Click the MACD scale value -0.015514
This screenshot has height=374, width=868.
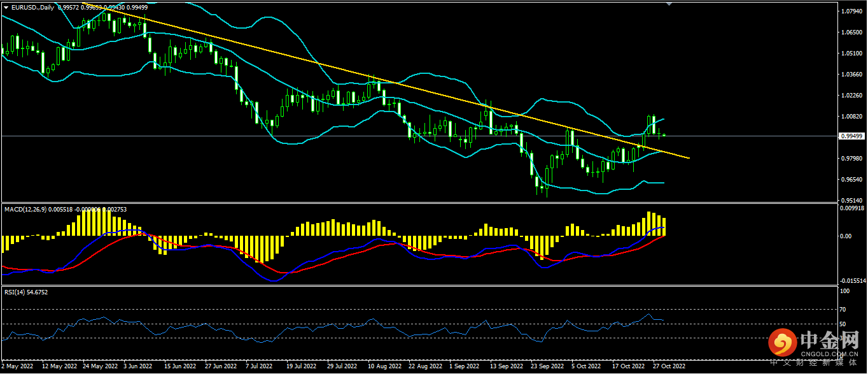(853, 280)
